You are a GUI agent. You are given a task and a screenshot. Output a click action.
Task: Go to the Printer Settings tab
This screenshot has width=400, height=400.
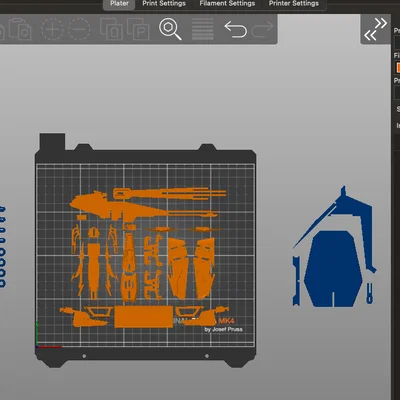coord(294,4)
